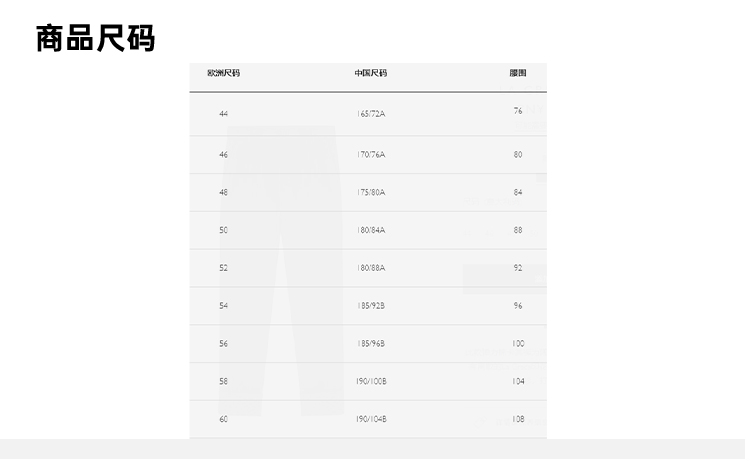Select the 185/92B size cell

[370, 306]
